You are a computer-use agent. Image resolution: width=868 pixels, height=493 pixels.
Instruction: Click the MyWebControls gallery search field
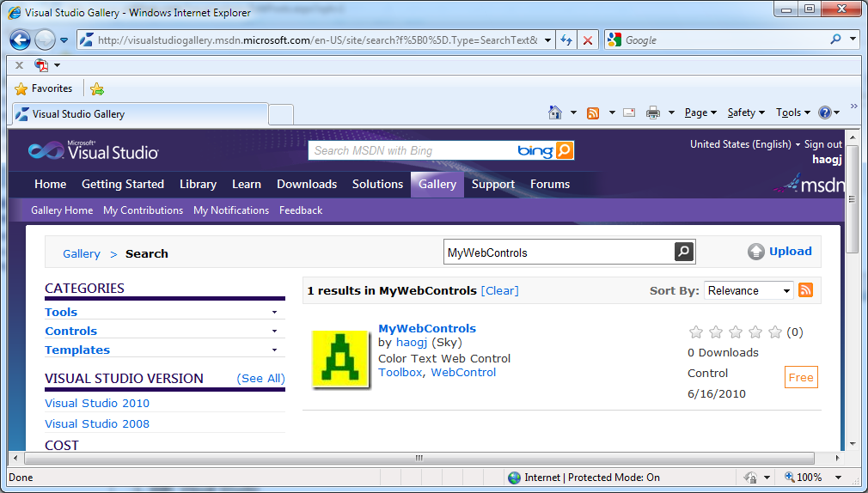coord(559,253)
